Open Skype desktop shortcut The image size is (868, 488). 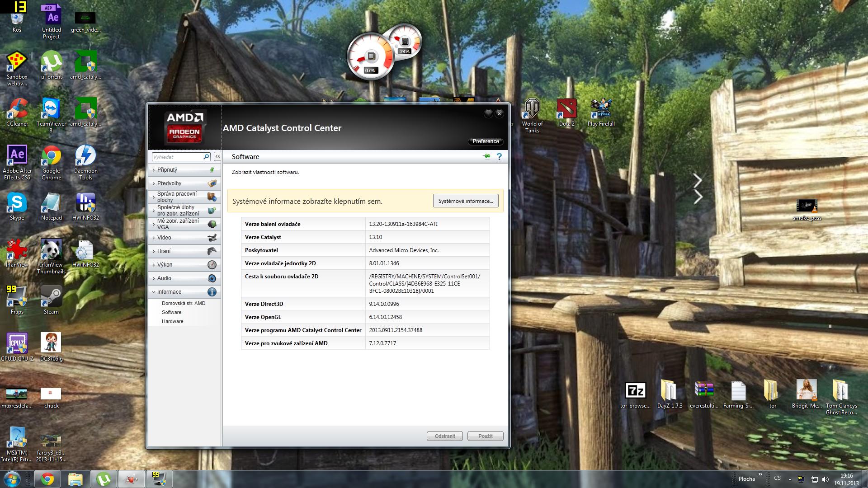[x=17, y=206]
